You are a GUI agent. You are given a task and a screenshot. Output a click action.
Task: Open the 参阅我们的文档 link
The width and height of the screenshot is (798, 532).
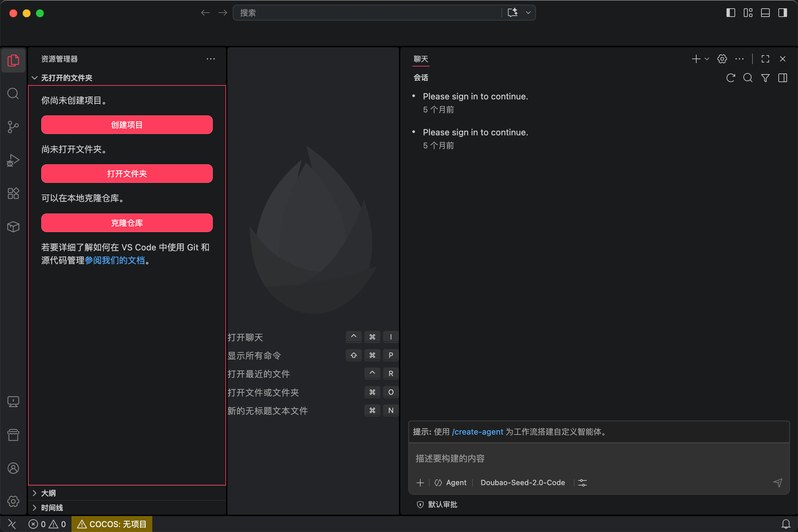pyautogui.click(x=115, y=260)
